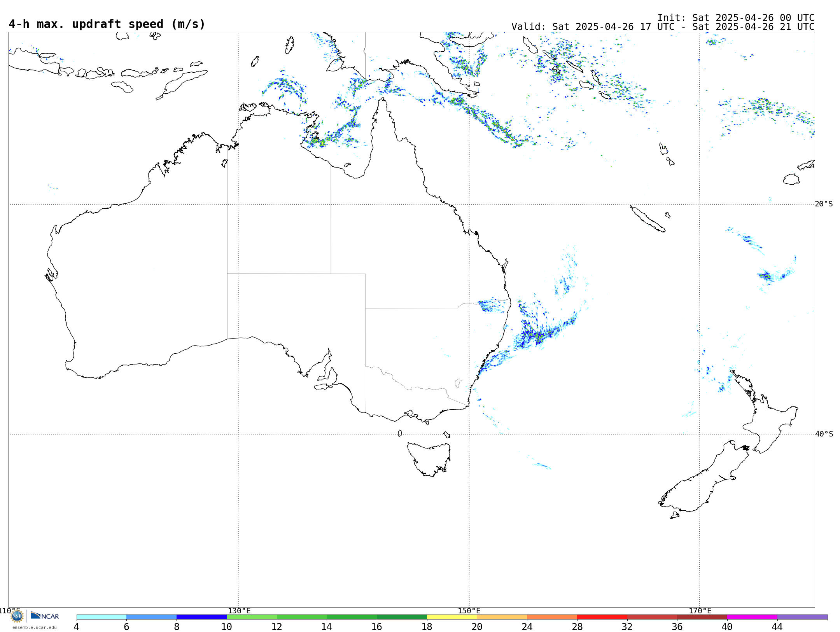The height and width of the screenshot is (632, 840).
Task: Click the 170°E longitude label
Action: [x=700, y=611]
